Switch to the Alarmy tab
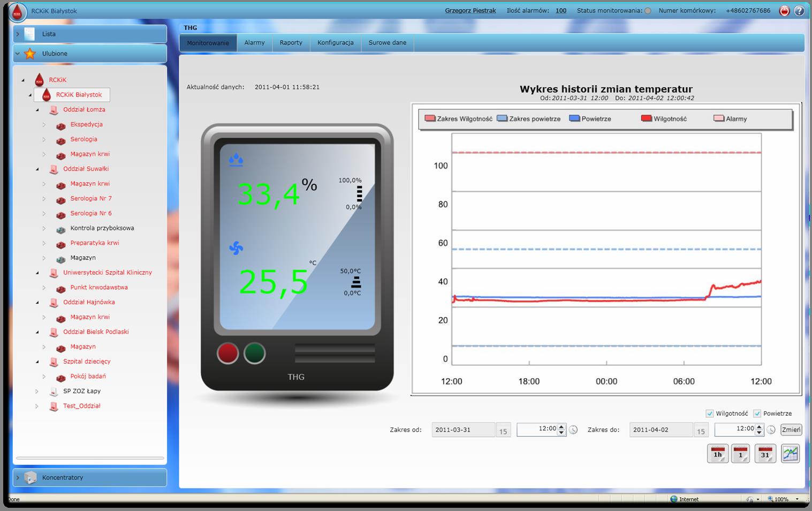Image resolution: width=812 pixels, height=511 pixels. [x=255, y=42]
